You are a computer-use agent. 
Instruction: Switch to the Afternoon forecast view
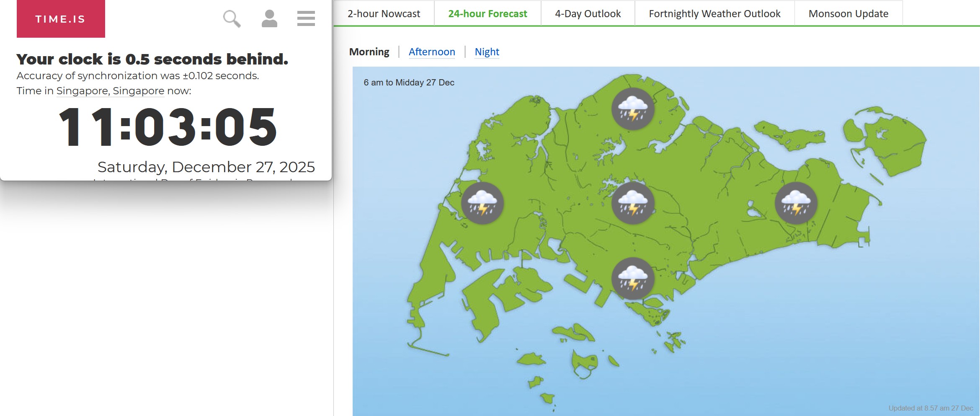pyautogui.click(x=432, y=52)
